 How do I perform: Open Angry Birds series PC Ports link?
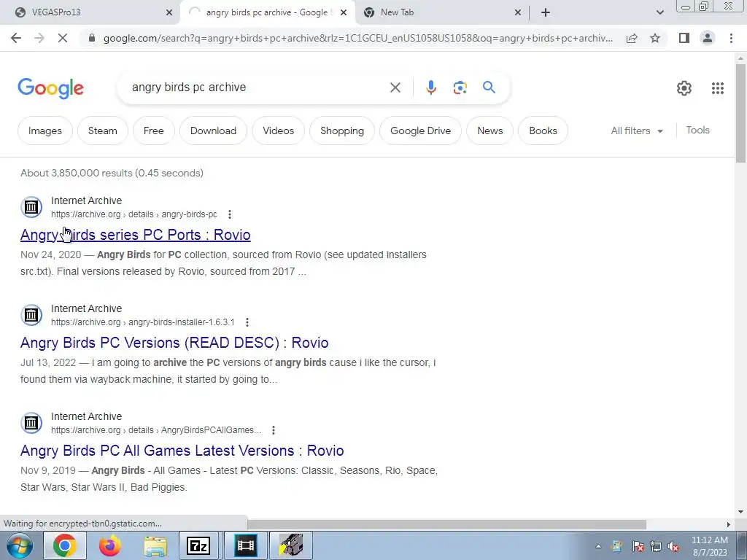click(x=135, y=235)
